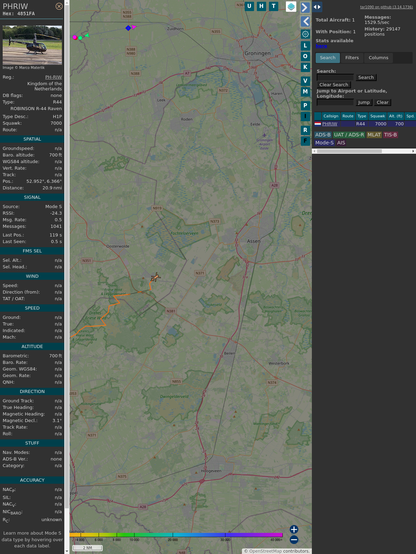Click the Clear Search button

334,84
